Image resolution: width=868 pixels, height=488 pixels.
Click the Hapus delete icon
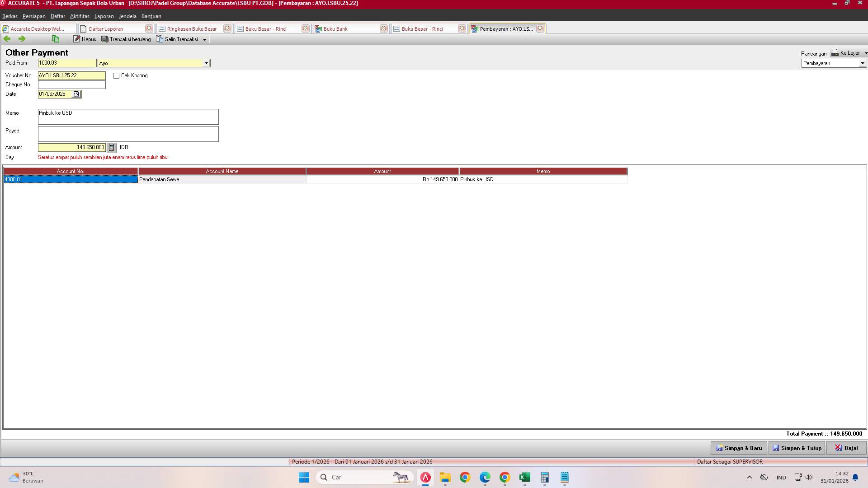tap(77, 39)
